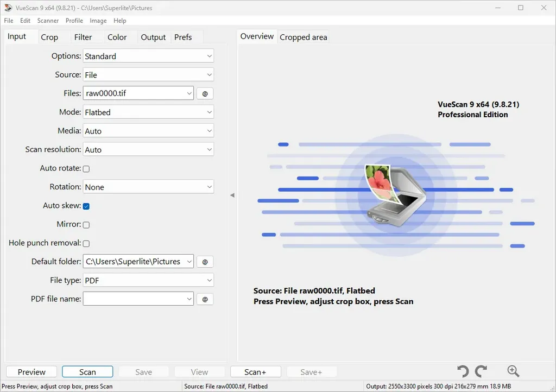Image resolution: width=556 pixels, height=392 pixels.
Task: Expand the PDF file name dropdown arrow
Action: (x=189, y=299)
